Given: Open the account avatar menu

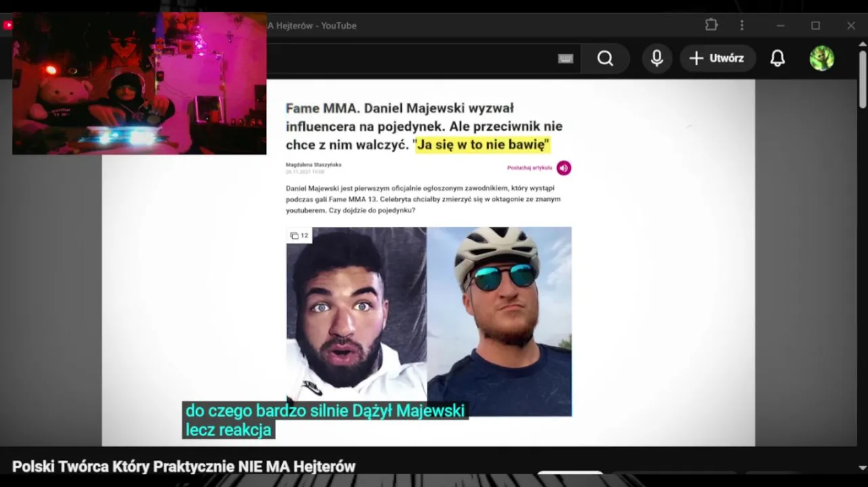Looking at the screenshot, I should click(821, 59).
